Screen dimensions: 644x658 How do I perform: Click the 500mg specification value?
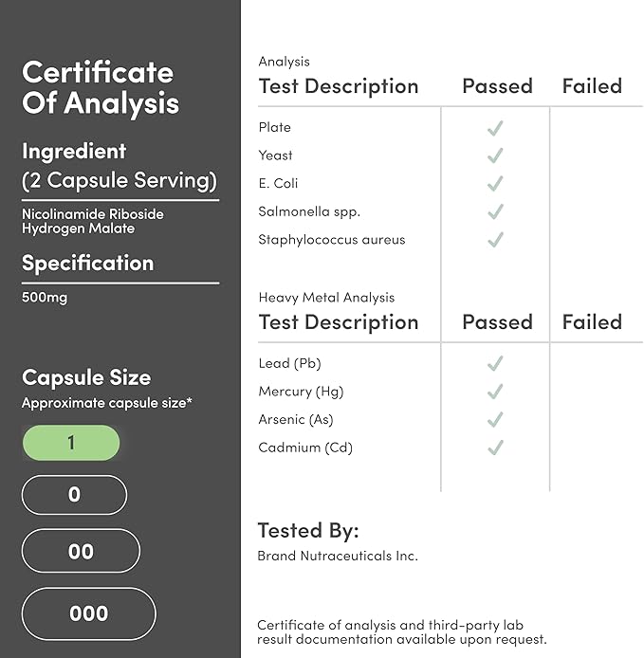click(45, 297)
